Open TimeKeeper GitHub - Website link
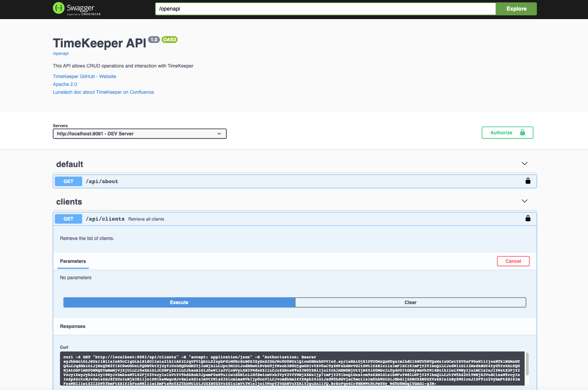Screen dimensions: 588x390 85,76
